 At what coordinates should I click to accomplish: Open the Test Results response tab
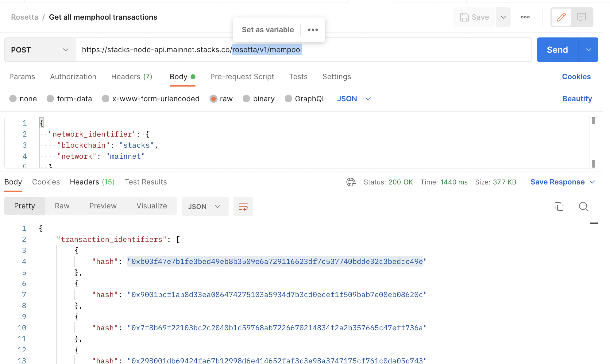146,182
